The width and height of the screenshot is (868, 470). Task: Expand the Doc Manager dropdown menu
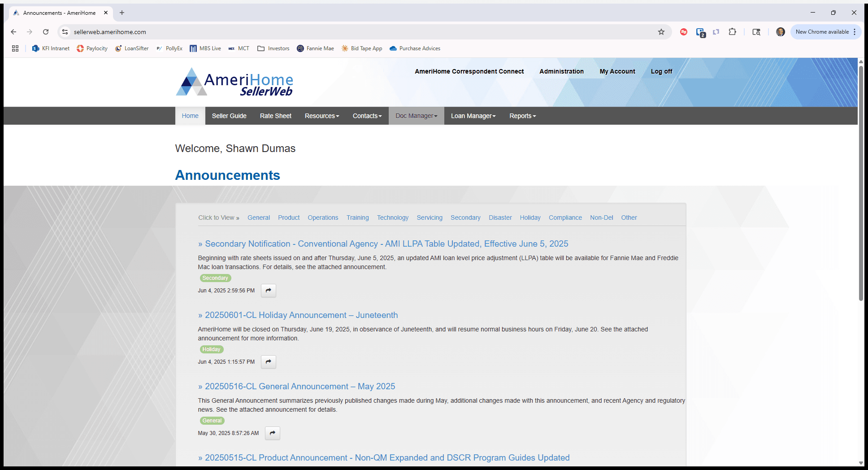click(x=417, y=116)
